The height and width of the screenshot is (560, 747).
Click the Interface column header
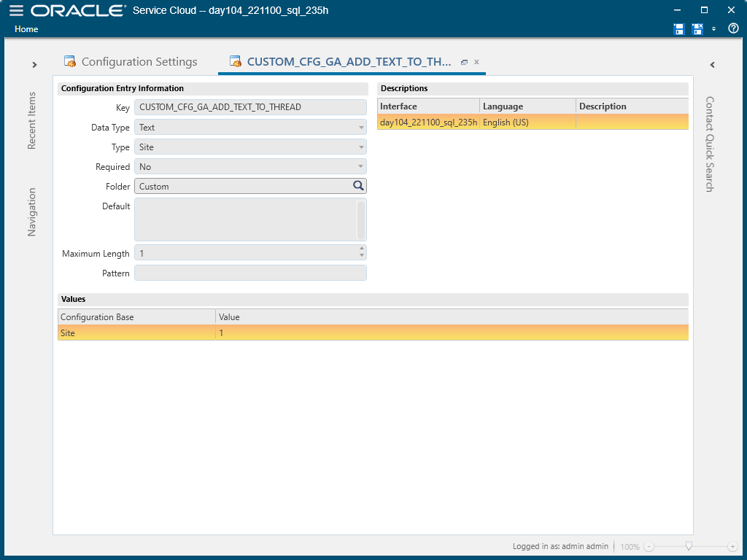pyautogui.click(x=428, y=106)
